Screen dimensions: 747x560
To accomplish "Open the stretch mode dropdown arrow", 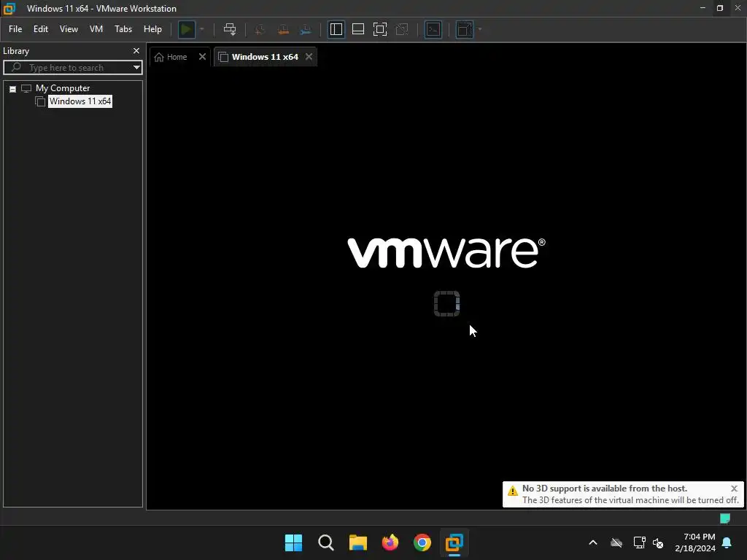I will tap(480, 29).
